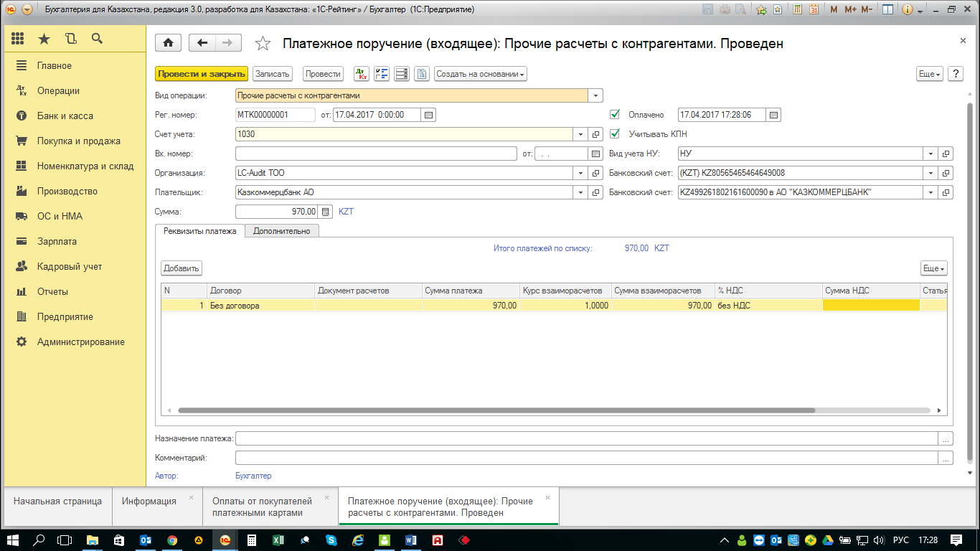Expand the KZT bank account dropdown
Screen dimensions: 980x551
[x=931, y=173]
